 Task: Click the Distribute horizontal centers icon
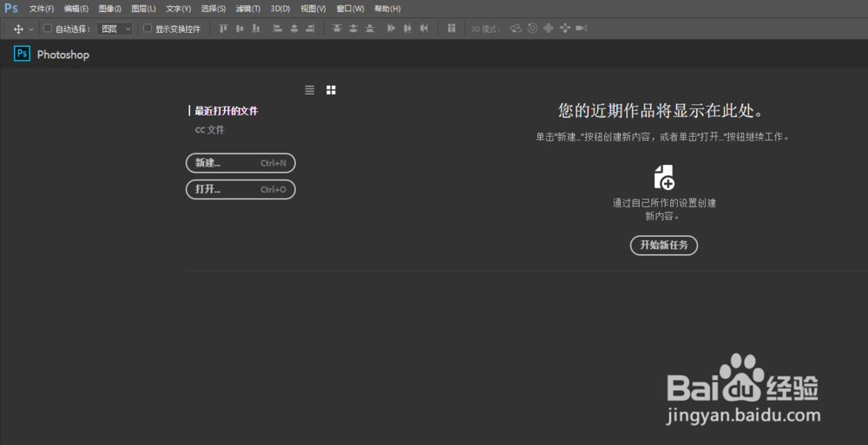pos(407,29)
